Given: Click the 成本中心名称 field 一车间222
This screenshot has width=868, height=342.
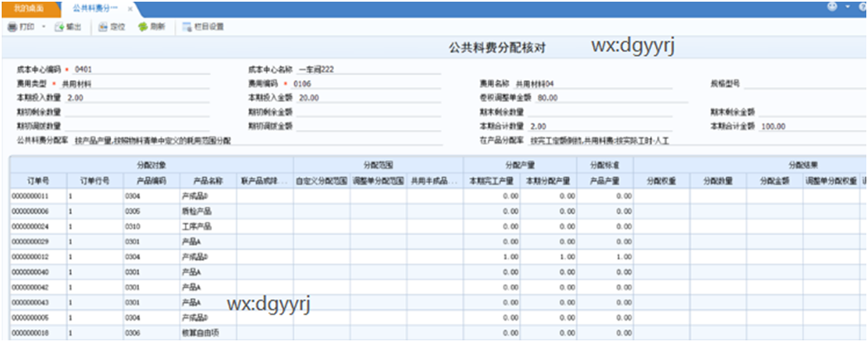Looking at the screenshot, I should pyautogui.click(x=369, y=70).
